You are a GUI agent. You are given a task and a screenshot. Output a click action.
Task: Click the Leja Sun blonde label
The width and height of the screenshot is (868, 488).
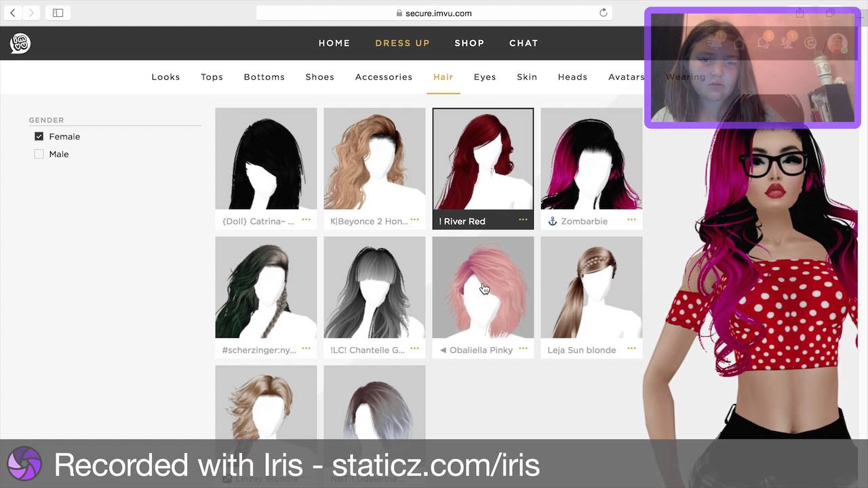[581, 350]
